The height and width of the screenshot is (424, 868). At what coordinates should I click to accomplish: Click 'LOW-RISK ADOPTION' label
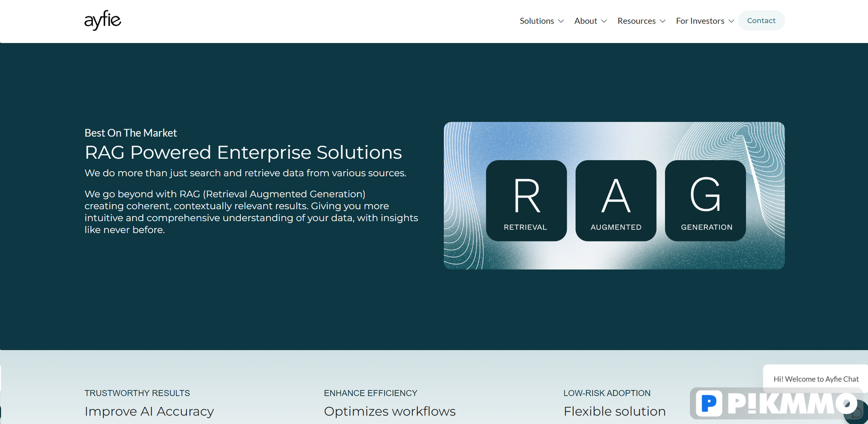[607, 393]
